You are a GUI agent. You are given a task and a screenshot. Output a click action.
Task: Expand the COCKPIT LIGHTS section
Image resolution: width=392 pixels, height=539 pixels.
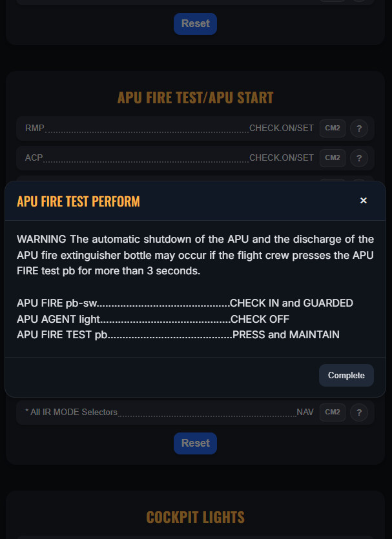coord(195,517)
